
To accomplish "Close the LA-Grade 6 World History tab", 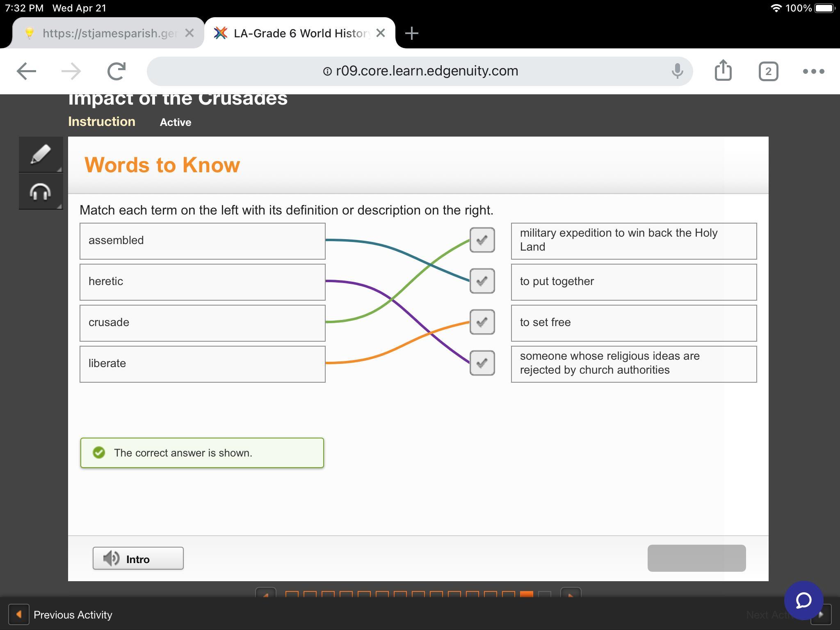I will click(381, 33).
